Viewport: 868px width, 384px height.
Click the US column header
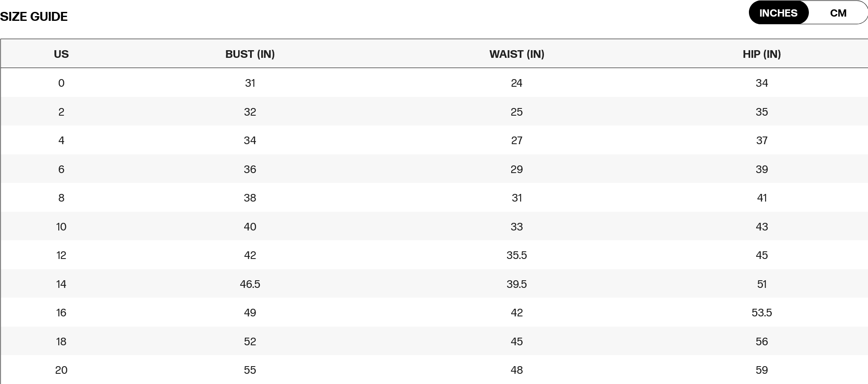(61, 54)
